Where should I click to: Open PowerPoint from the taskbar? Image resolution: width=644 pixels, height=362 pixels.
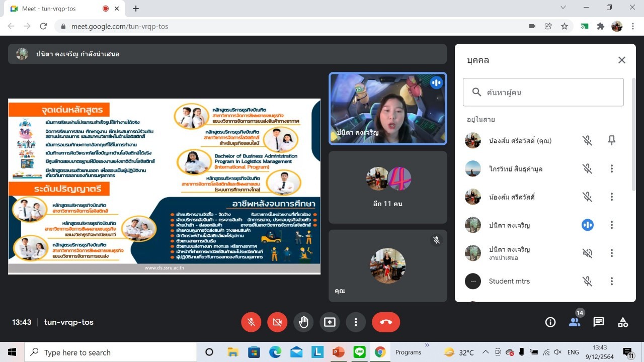pyautogui.click(x=339, y=352)
